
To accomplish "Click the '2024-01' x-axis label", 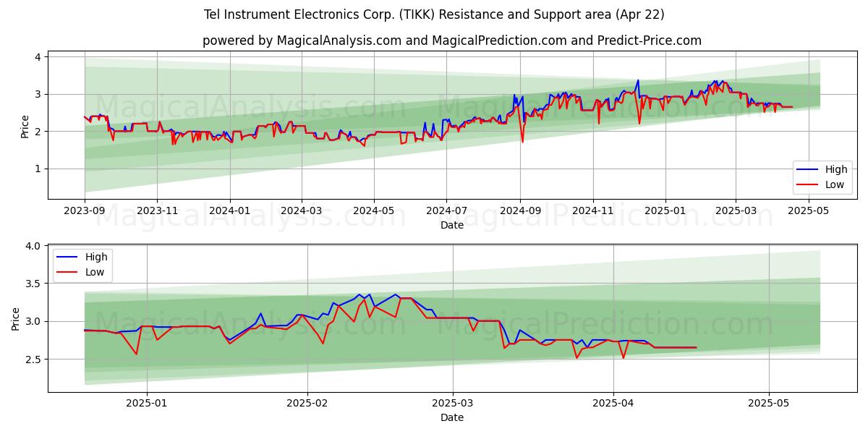I will 230,211.
